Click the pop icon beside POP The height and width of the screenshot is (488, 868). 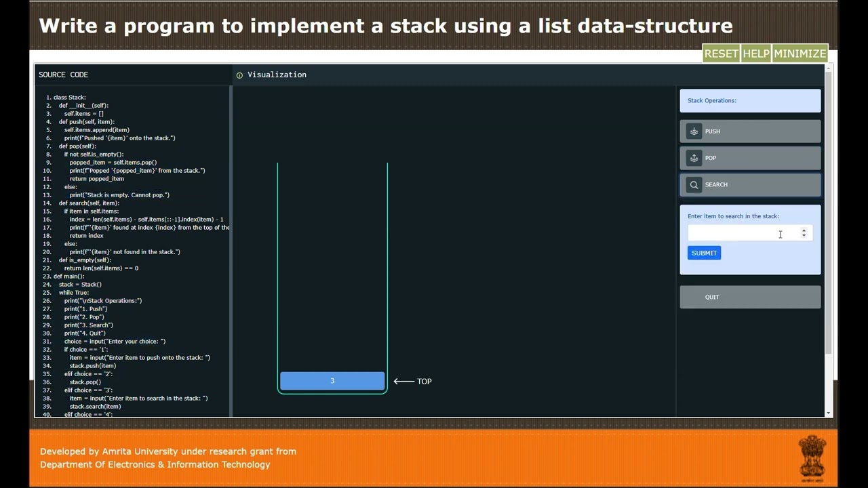pos(694,158)
